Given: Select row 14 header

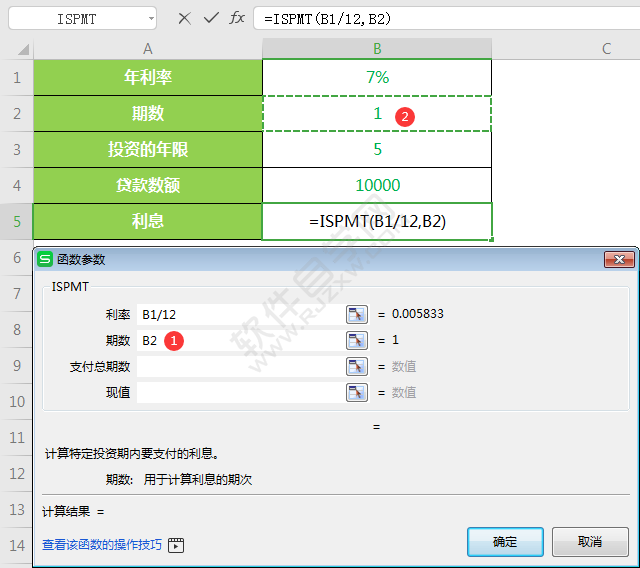Looking at the screenshot, I should tap(17, 546).
